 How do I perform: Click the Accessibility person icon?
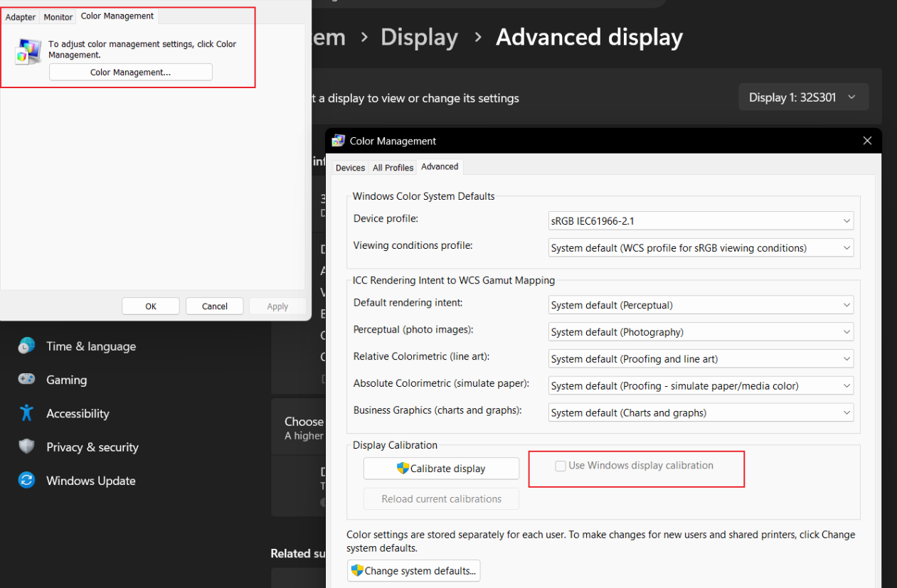click(x=27, y=413)
